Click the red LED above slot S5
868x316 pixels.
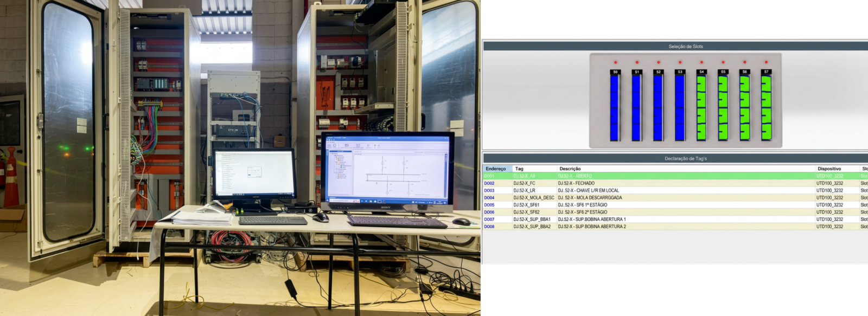[723, 62]
